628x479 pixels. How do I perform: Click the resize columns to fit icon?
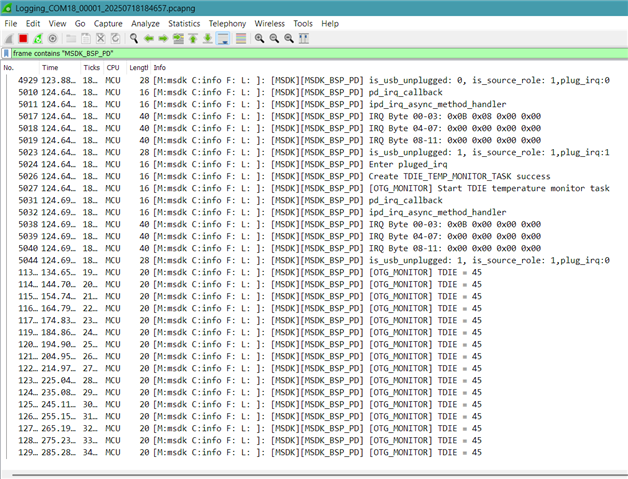pos(304,38)
